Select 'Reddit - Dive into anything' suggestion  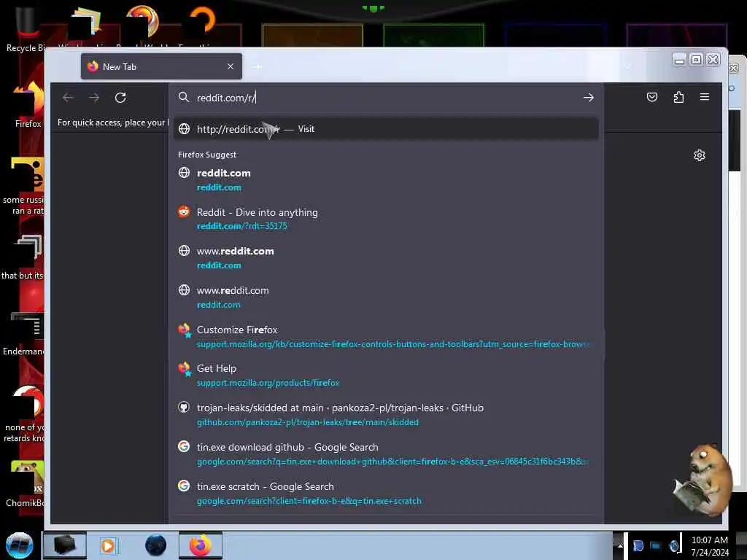coord(386,219)
